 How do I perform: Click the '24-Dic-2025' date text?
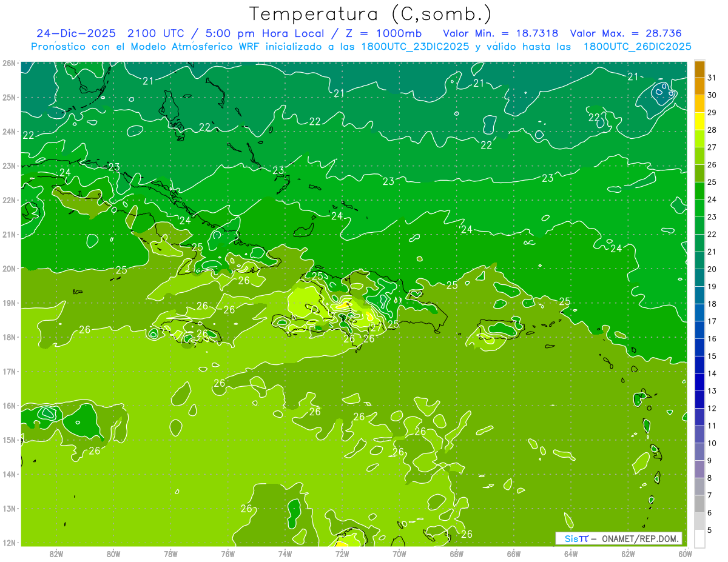pos(76,33)
